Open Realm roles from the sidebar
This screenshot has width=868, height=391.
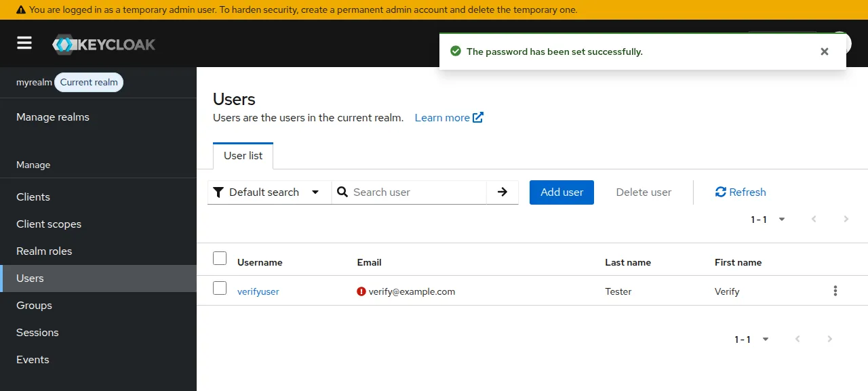(x=44, y=251)
